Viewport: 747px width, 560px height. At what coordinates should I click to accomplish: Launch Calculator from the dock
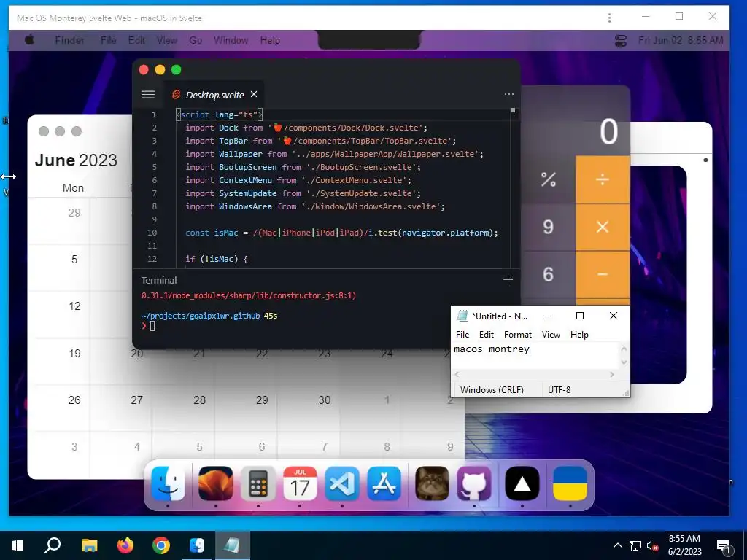point(258,484)
